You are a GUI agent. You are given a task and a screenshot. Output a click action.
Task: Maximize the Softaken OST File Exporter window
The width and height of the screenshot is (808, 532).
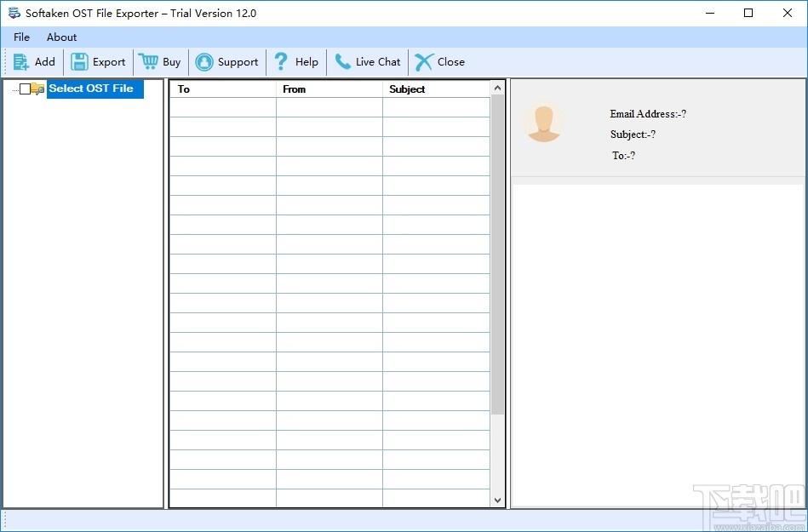pos(748,14)
